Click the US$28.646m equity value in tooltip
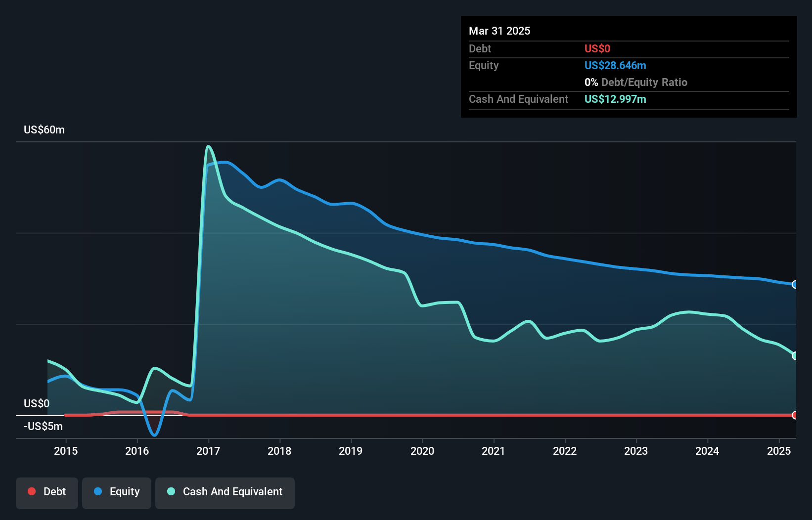Image resolution: width=812 pixels, height=520 pixels. [615, 66]
